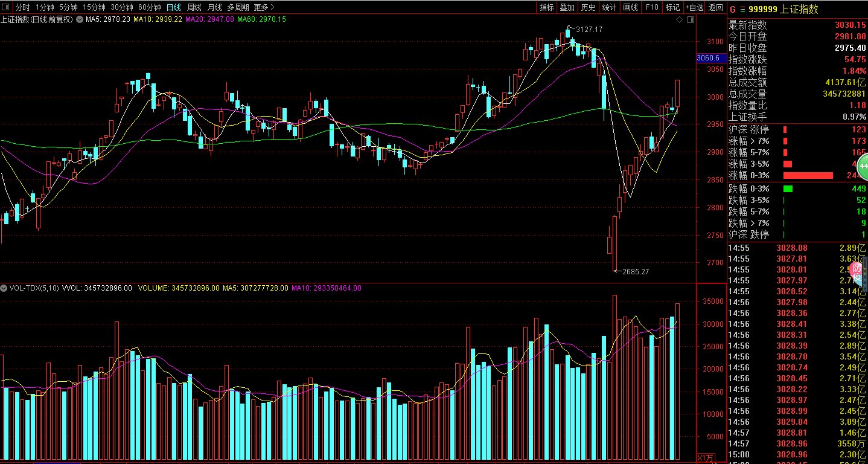
Task: Click the pink 防 floating badge
Action: click(857, 270)
